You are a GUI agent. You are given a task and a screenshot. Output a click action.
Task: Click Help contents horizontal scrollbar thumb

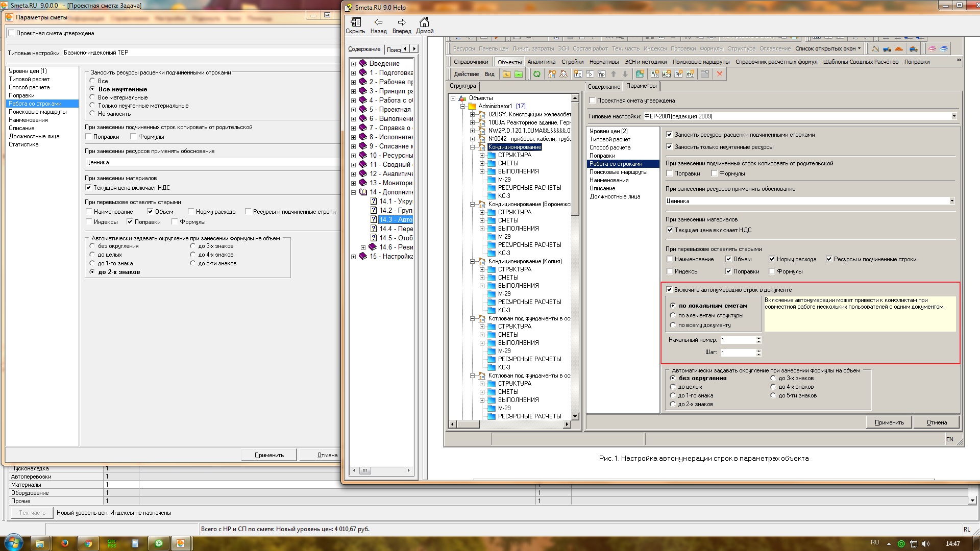click(364, 470)
